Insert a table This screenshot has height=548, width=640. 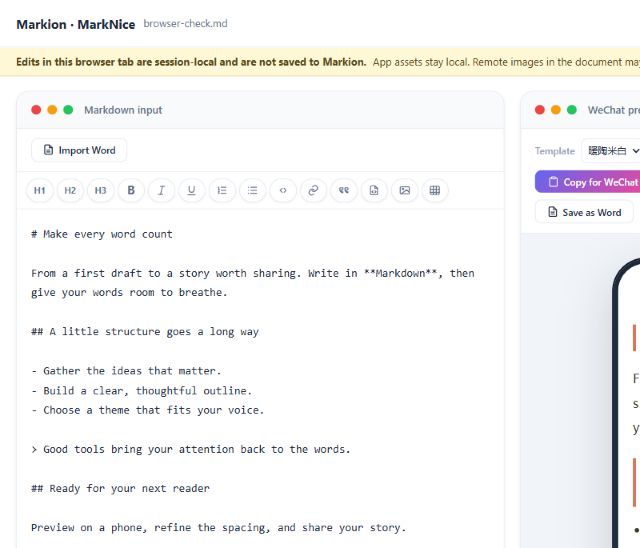click(x=435, y=190)
